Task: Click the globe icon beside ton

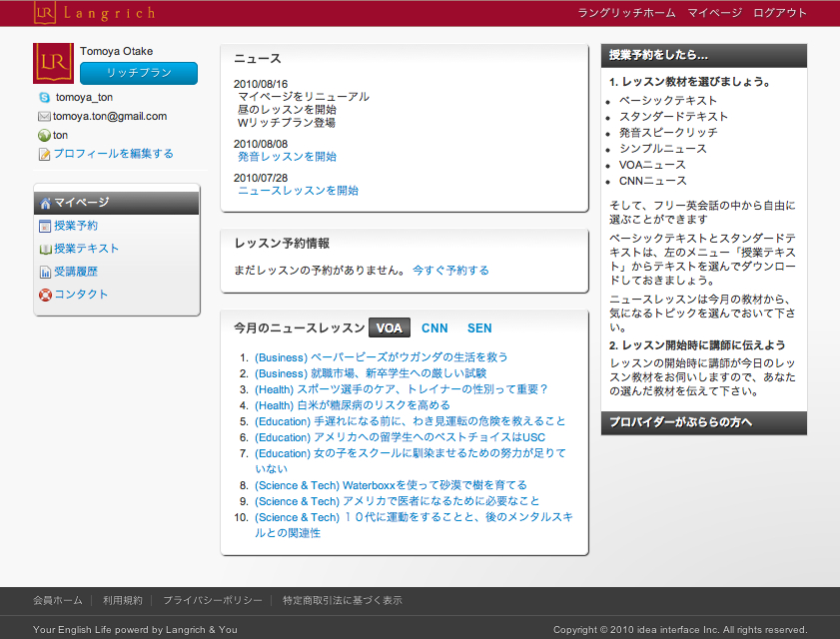Action: (45, 136)
